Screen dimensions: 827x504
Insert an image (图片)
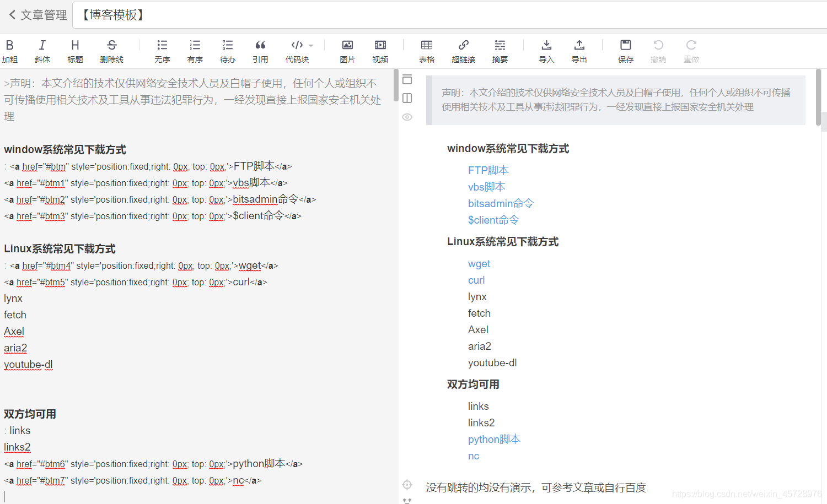click(347, 51)
